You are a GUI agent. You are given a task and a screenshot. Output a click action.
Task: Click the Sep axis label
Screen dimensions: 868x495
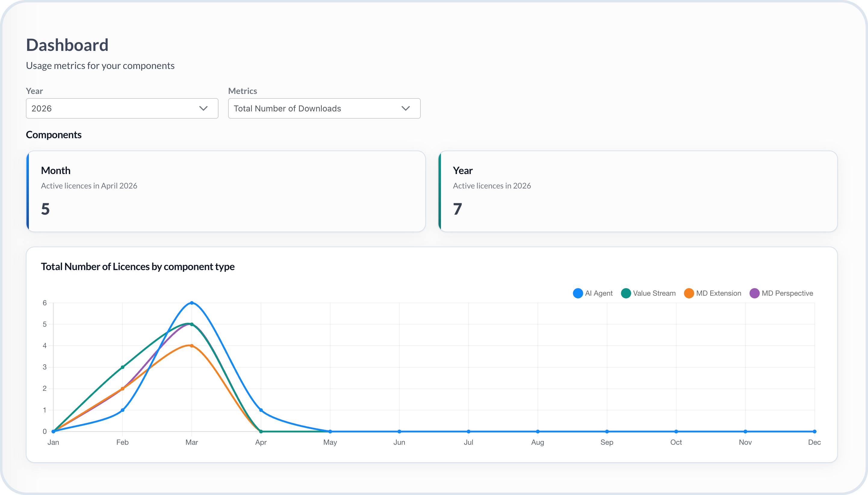click(x=607, y=442)
